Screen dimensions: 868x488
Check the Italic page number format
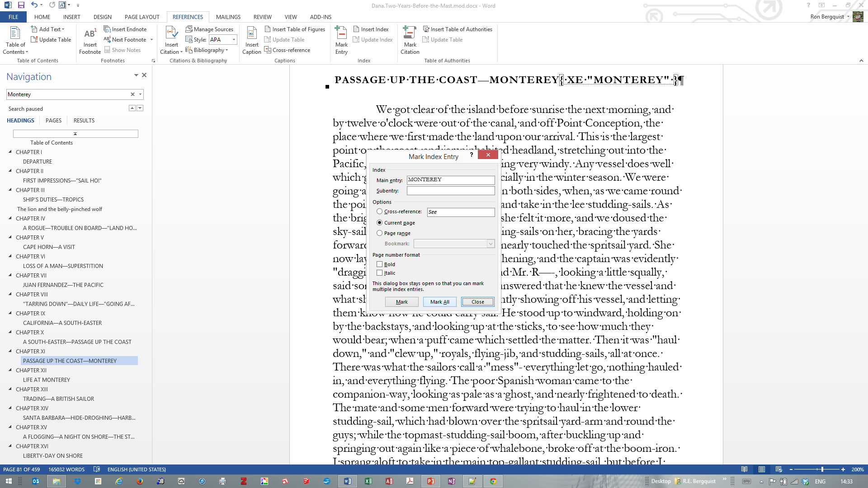(380, 273)
